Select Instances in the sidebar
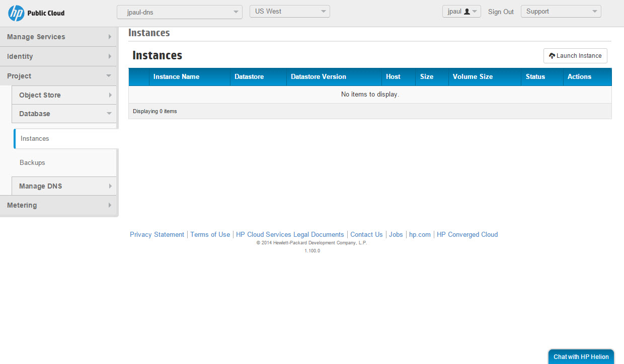 pos(66,139)
